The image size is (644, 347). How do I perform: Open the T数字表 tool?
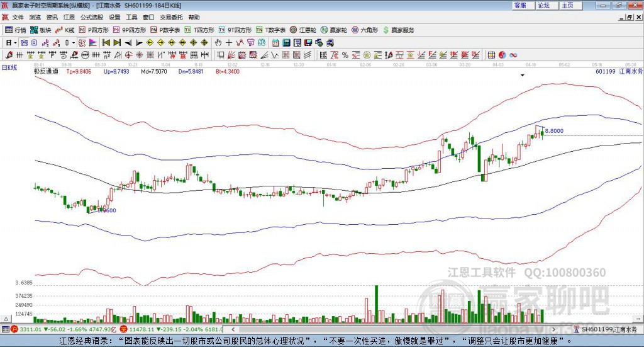coord(270,30)
